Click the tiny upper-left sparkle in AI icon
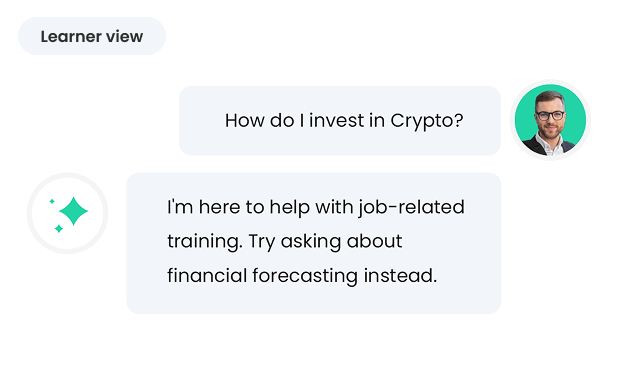The height and width of the screenshot is (369, 619). pos(52,201)
